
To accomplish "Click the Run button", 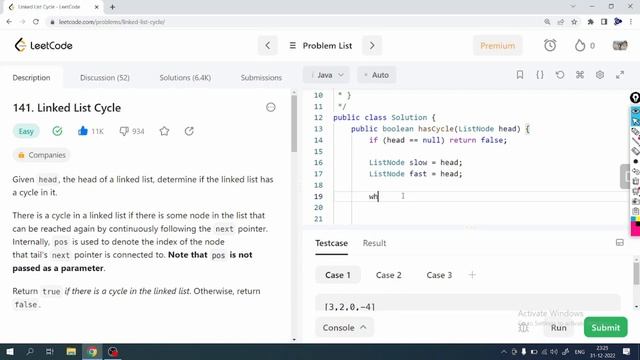I will tap(558, 328).
